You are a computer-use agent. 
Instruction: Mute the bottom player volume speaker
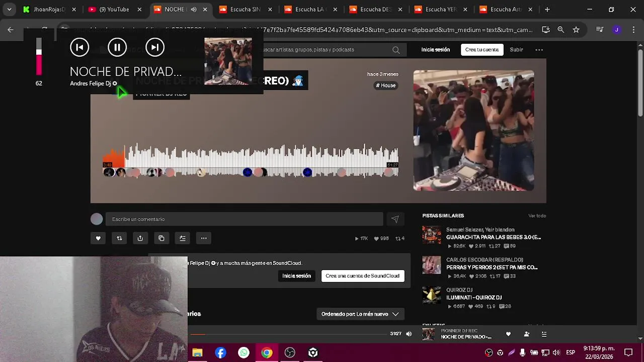[409, 334]
